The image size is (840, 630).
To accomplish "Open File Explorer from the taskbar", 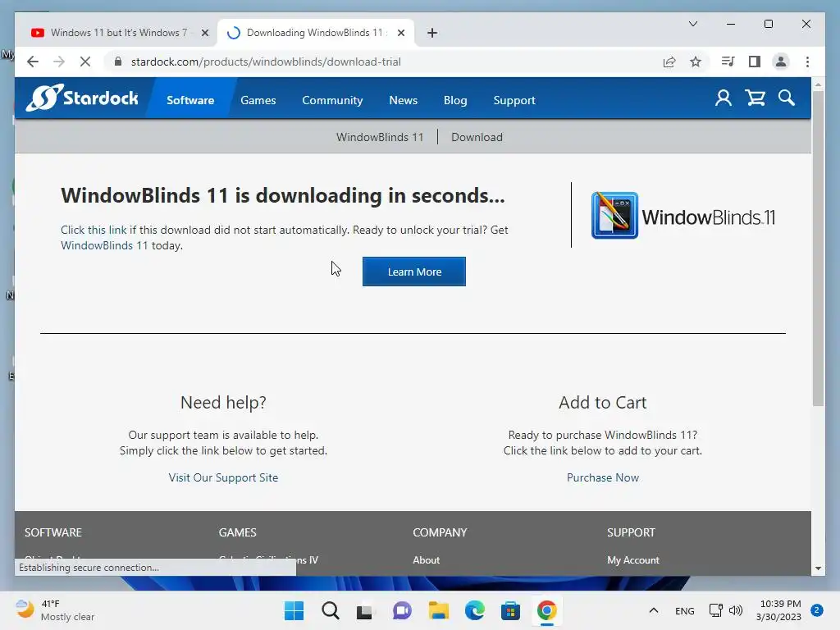I will tap(438, 610).
